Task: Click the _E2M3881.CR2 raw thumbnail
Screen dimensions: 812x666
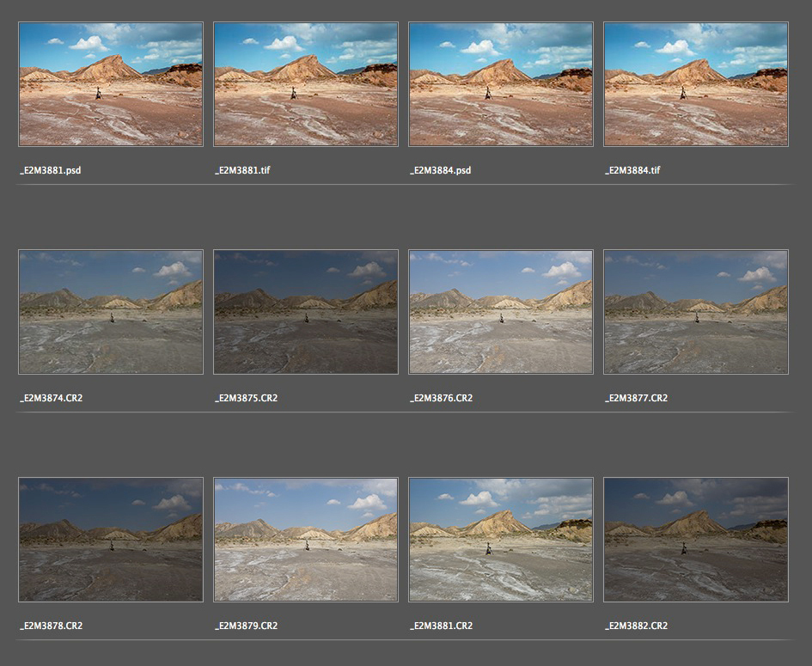Action: [501, 540]
